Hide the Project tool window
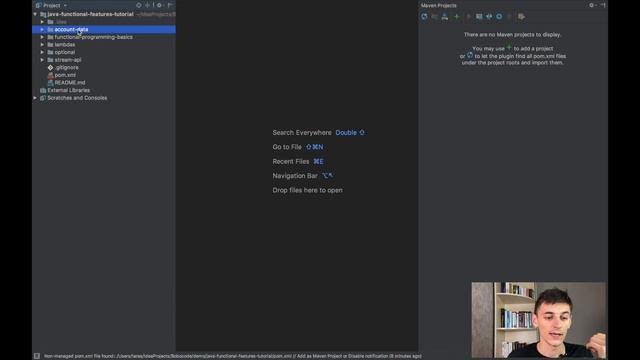Screen dimensions: 640x360 click(170, 5)
